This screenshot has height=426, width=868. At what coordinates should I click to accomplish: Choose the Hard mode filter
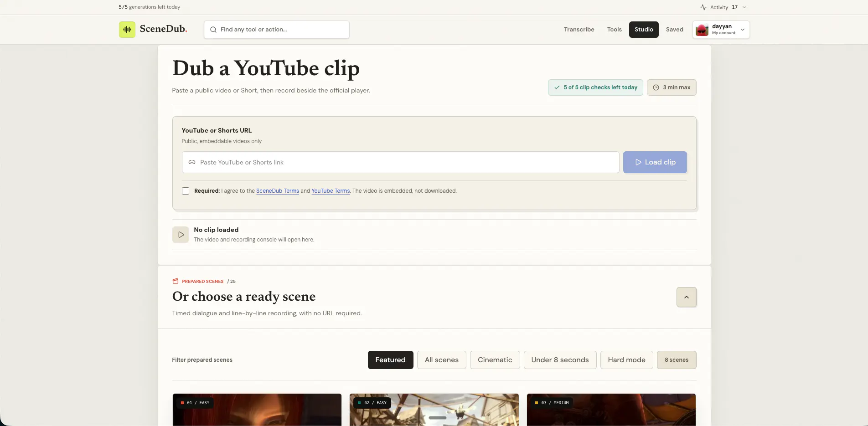[627, 360]
